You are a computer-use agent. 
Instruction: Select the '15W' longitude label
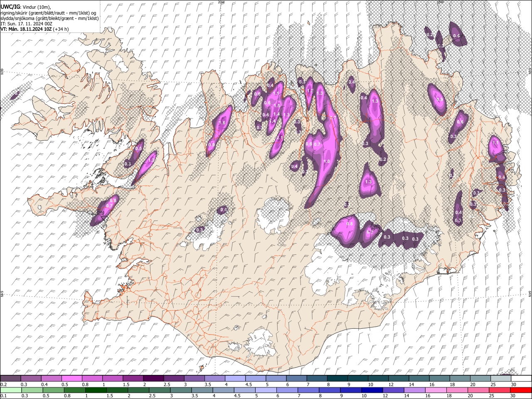[x=440, y=2]
